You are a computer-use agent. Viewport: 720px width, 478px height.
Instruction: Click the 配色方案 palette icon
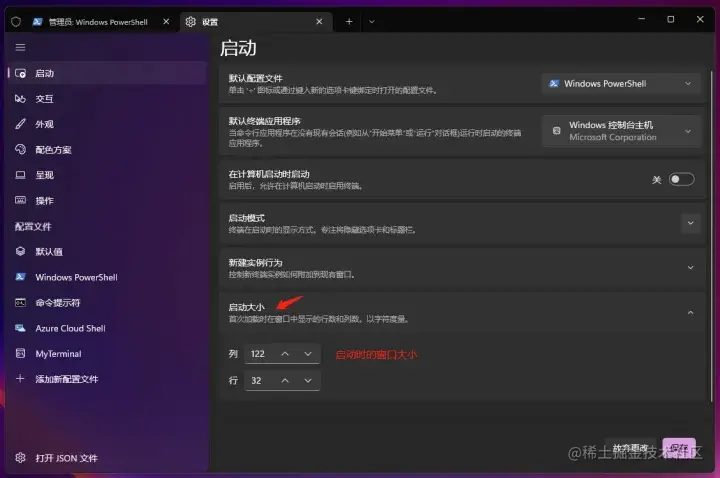point(20,149)
